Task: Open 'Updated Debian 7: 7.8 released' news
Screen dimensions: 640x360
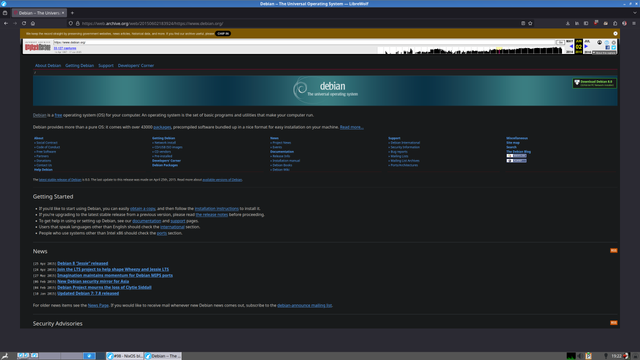Action: coord(88,293)
